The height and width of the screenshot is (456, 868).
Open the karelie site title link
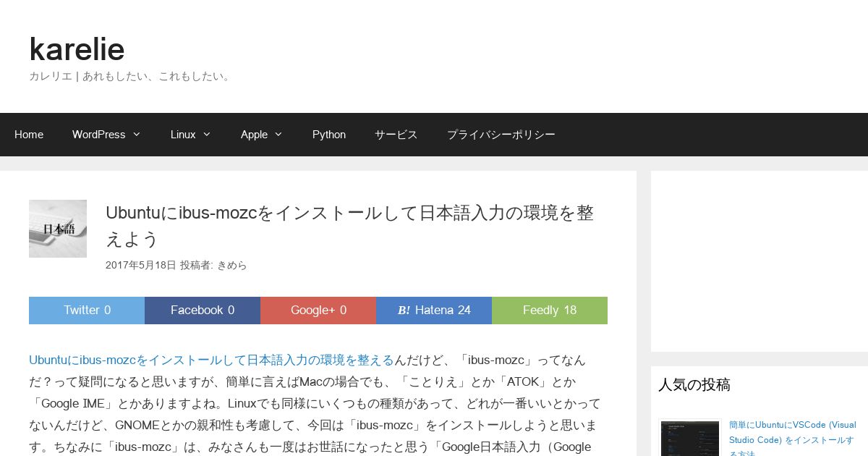coord(77,49)
